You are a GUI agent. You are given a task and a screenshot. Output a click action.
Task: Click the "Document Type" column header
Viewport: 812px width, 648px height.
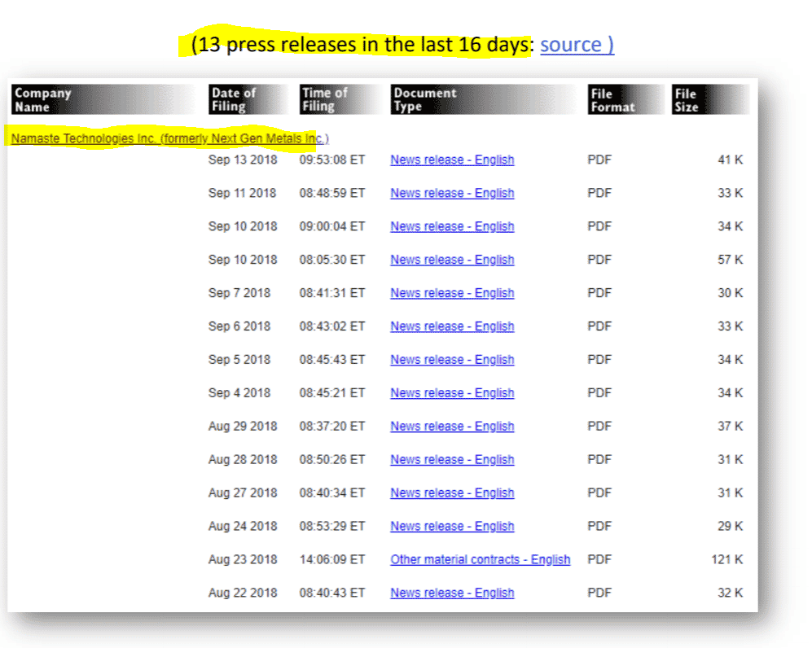pos(485,99)
